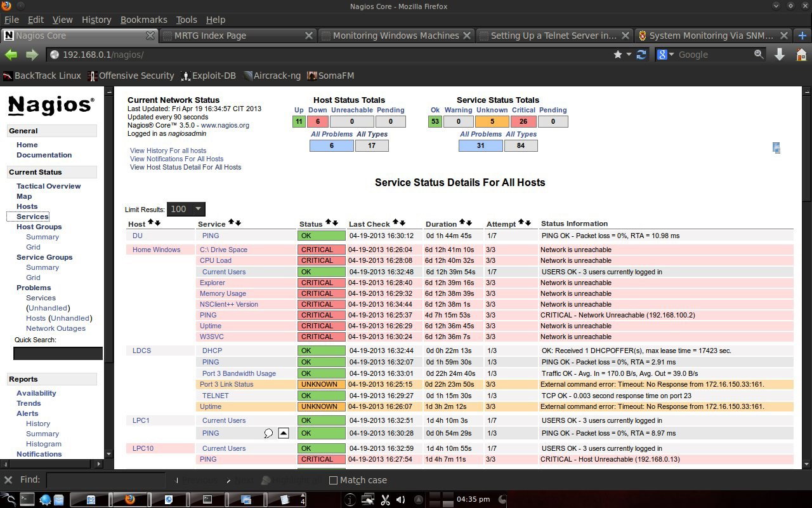The image size is (812, 508).
Task: Click the Find text field
Action: coord(107,480)
